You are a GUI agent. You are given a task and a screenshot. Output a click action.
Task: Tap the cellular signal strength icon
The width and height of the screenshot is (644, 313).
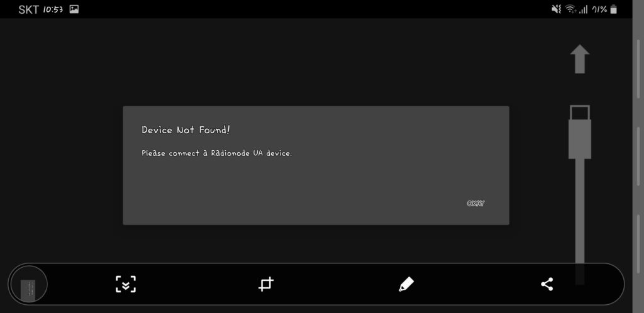tap(583, 9)
